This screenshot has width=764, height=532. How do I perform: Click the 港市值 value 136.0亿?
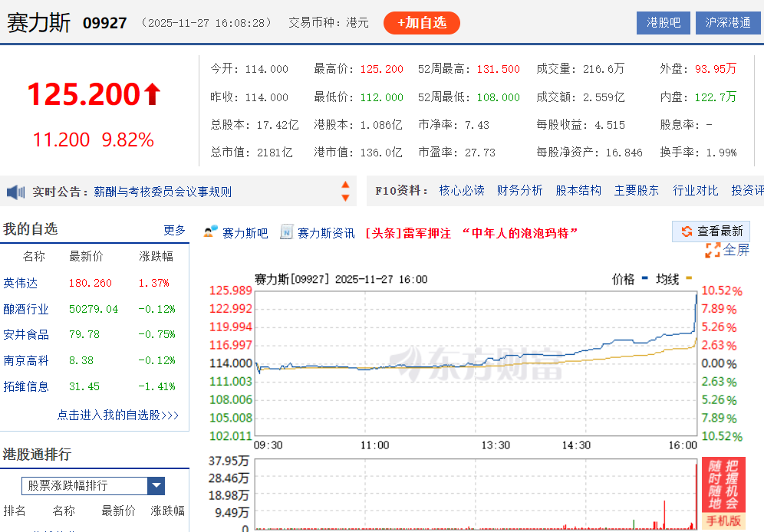tap(381, 153)
